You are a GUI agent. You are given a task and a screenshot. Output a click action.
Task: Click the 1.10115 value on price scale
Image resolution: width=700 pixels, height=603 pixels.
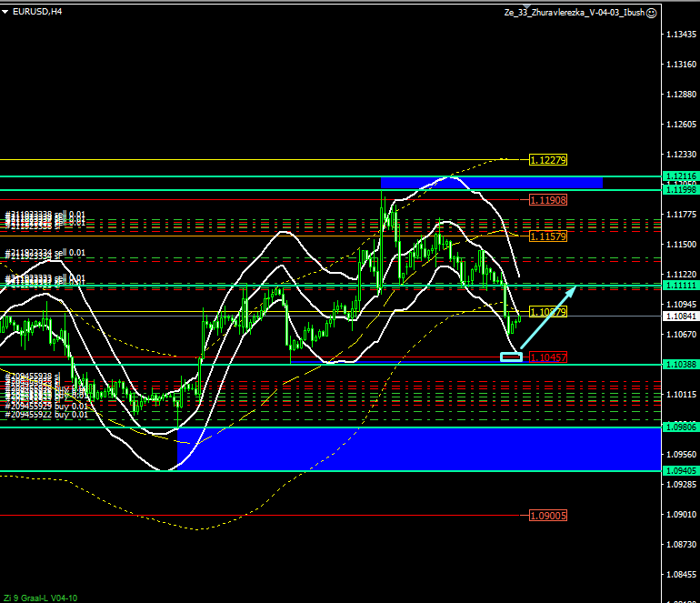[x=681, y=395]
